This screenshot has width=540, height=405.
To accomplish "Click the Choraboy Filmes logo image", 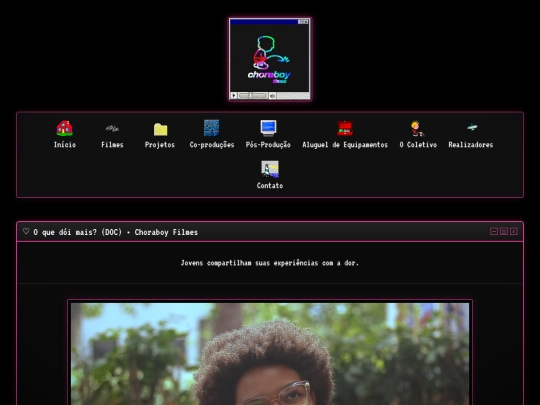I will (x=270, y=58).
